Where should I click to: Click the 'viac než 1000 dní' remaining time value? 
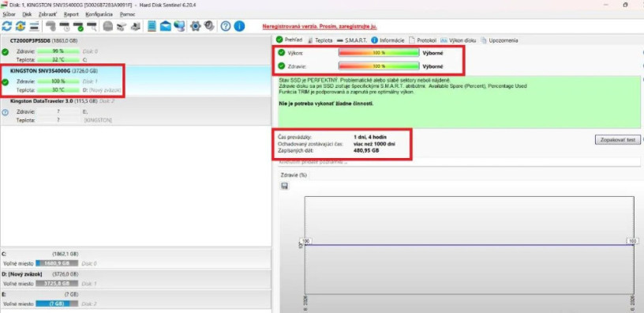pos(375,144)
